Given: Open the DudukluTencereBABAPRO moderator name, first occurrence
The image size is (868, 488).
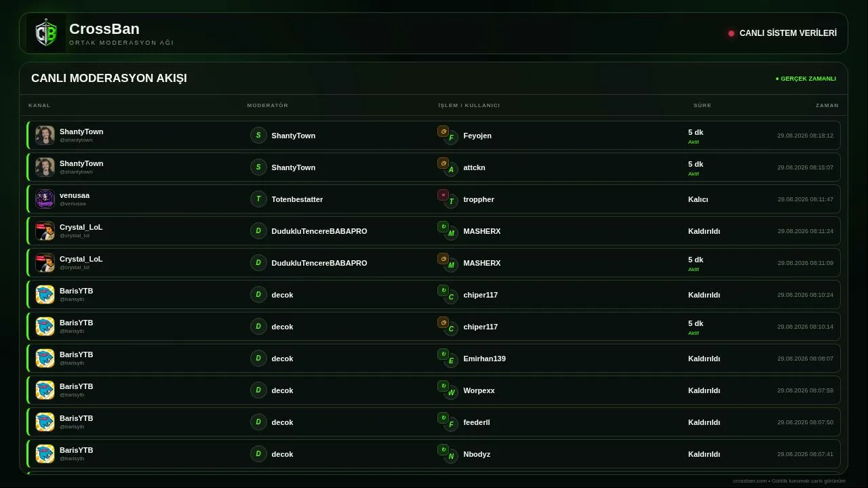Looking at the screenshot, I should (319, 231).
